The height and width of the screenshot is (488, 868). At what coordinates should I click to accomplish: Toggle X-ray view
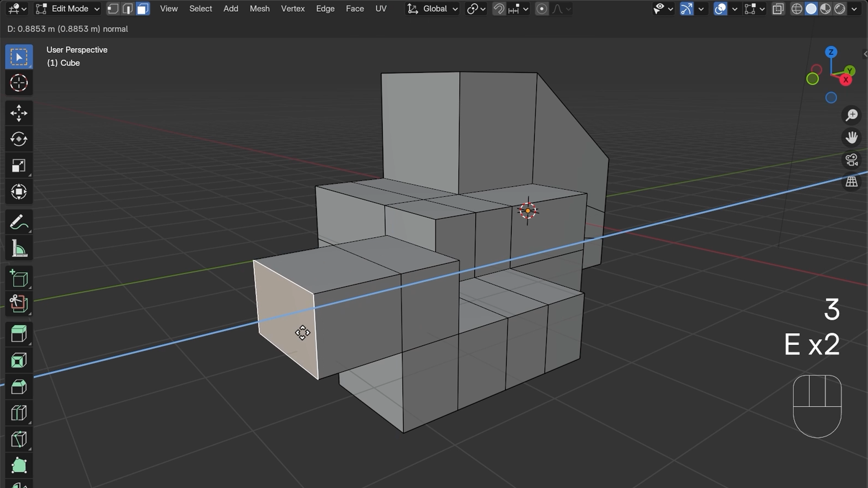778,9
